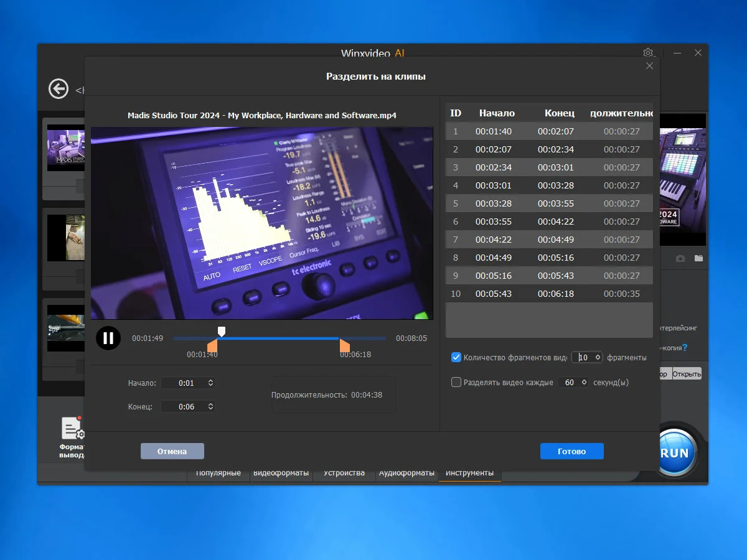Click the fragment count stepper arrows
The image size is (747, 560).
pos(598,358)
